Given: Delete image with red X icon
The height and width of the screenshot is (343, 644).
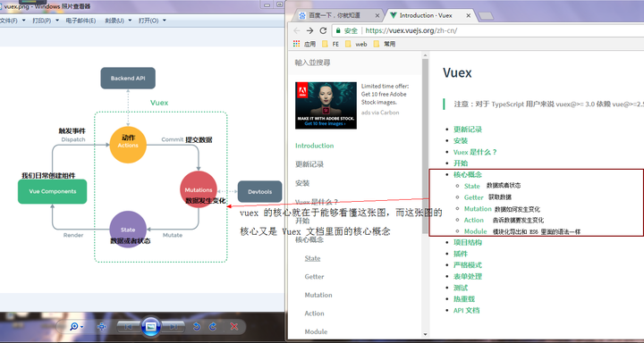Looking at the screenshot, I should (234, 327).
